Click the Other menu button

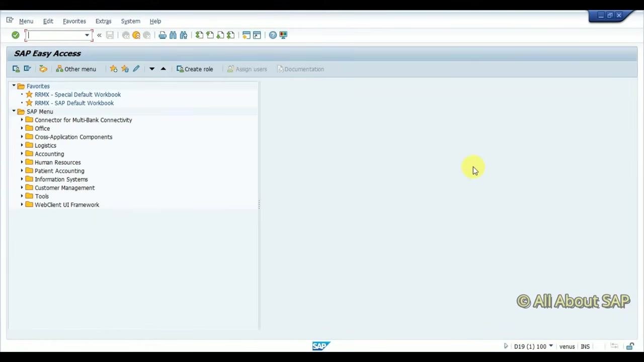tap(76, 69)
